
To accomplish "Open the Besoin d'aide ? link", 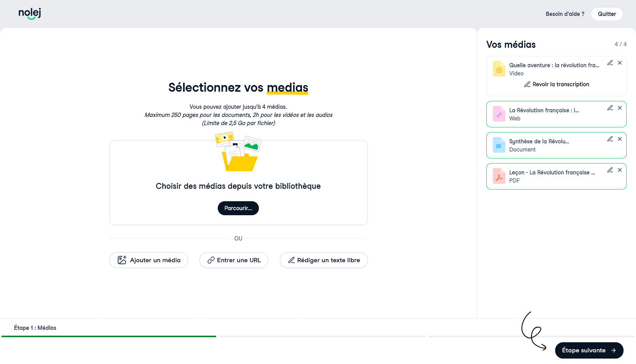I will click(565, 14).
